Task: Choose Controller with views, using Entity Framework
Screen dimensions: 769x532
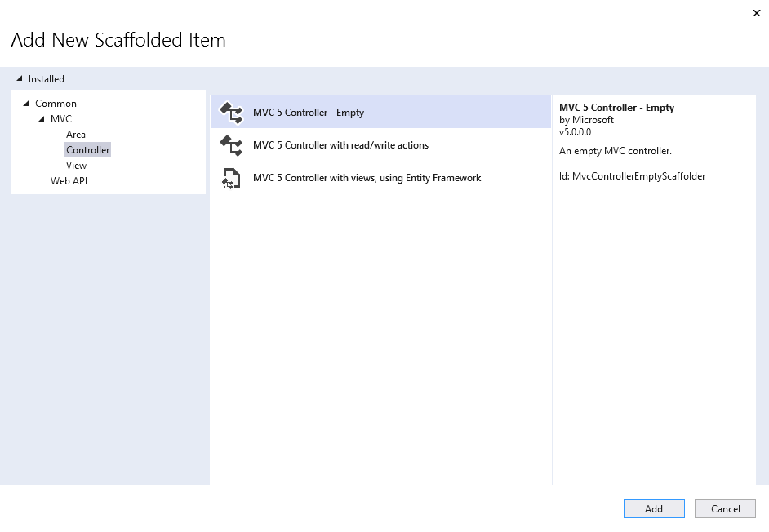Action: [x=380, y=178]
